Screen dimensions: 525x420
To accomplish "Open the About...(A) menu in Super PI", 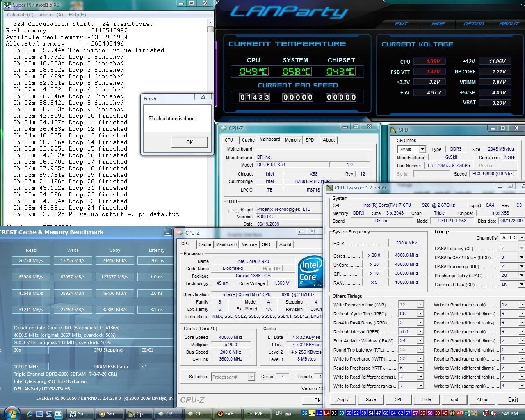I will point(51,15).
